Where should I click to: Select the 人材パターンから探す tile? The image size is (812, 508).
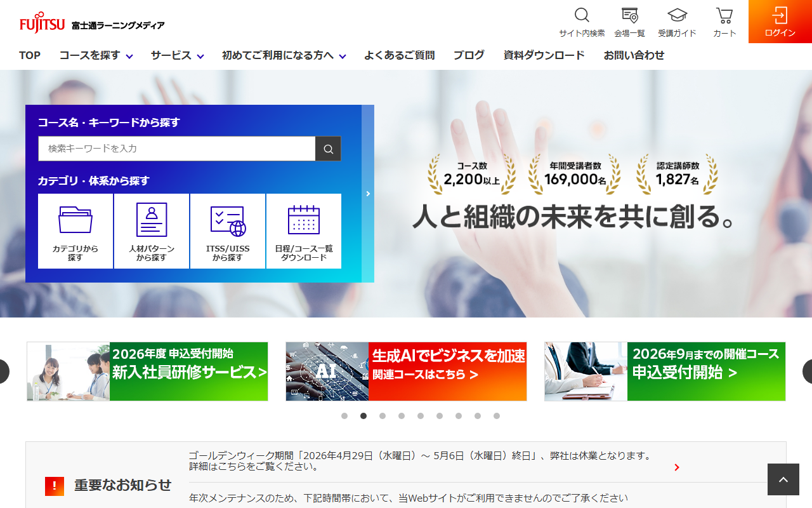point(152,231)
